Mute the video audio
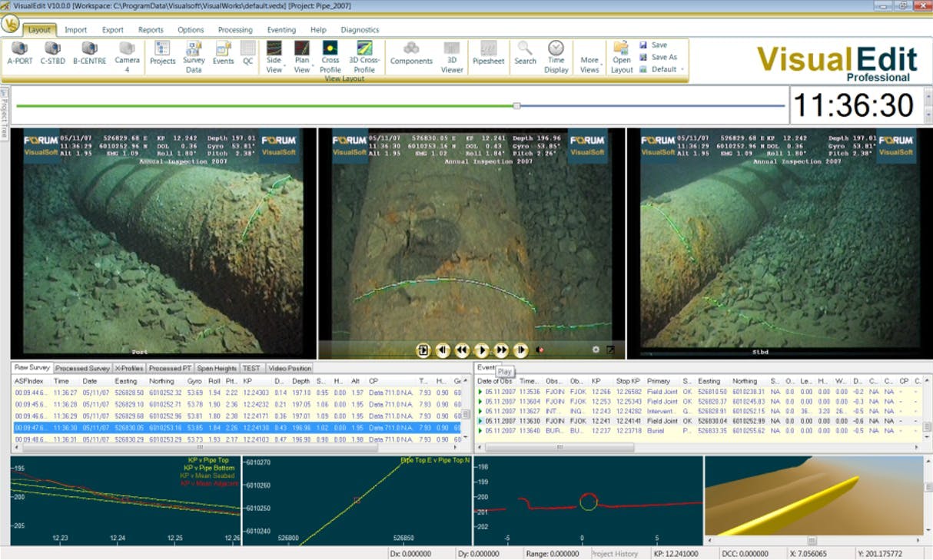This screenshot has width=933, height=560. coord(539,350)
